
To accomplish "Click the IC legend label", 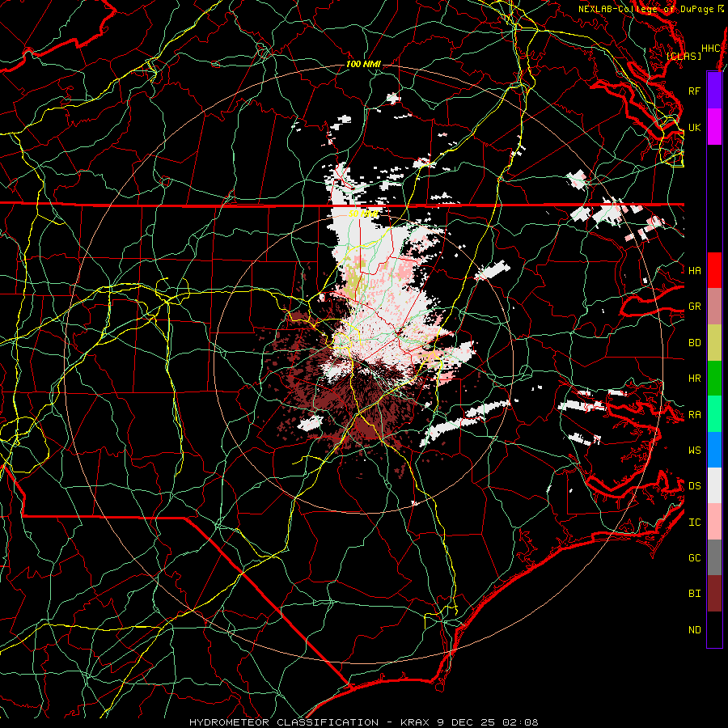I will pyautogui.click(x=695, y=523).
